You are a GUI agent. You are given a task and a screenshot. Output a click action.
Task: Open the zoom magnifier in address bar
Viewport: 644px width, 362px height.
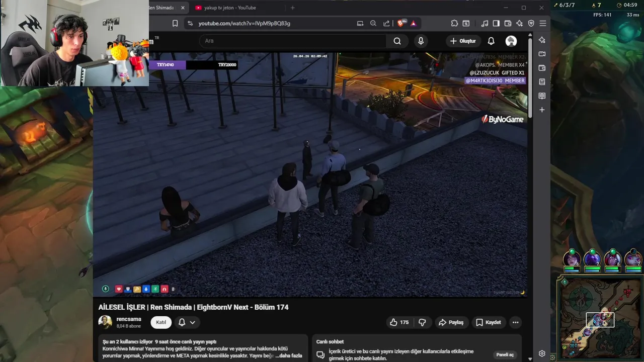point(373,23)
